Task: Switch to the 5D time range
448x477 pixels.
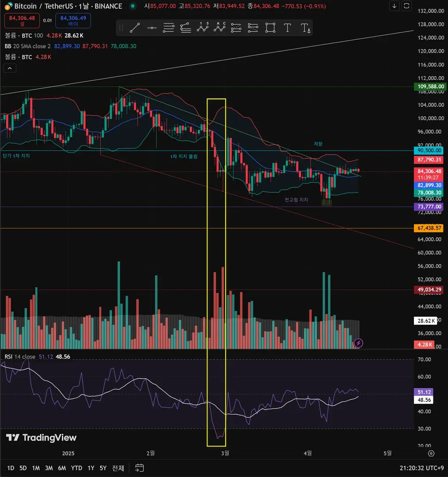Action: (x=23, y=468)
